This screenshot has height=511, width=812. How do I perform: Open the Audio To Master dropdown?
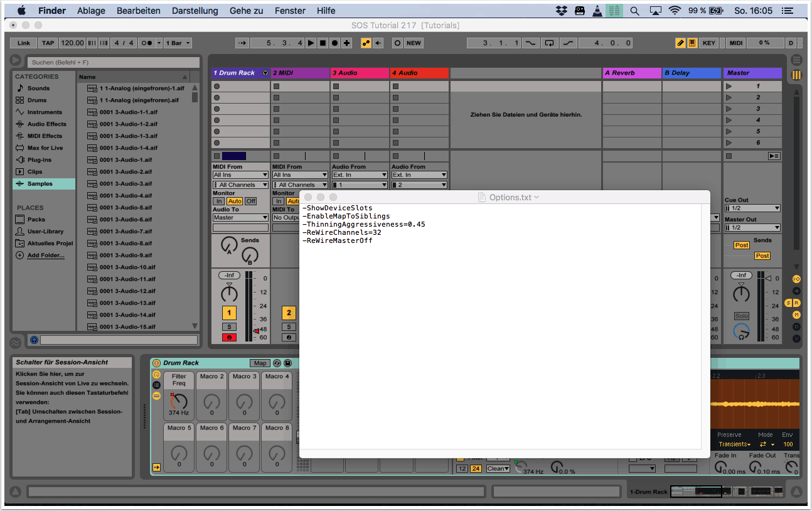(240, 218)
